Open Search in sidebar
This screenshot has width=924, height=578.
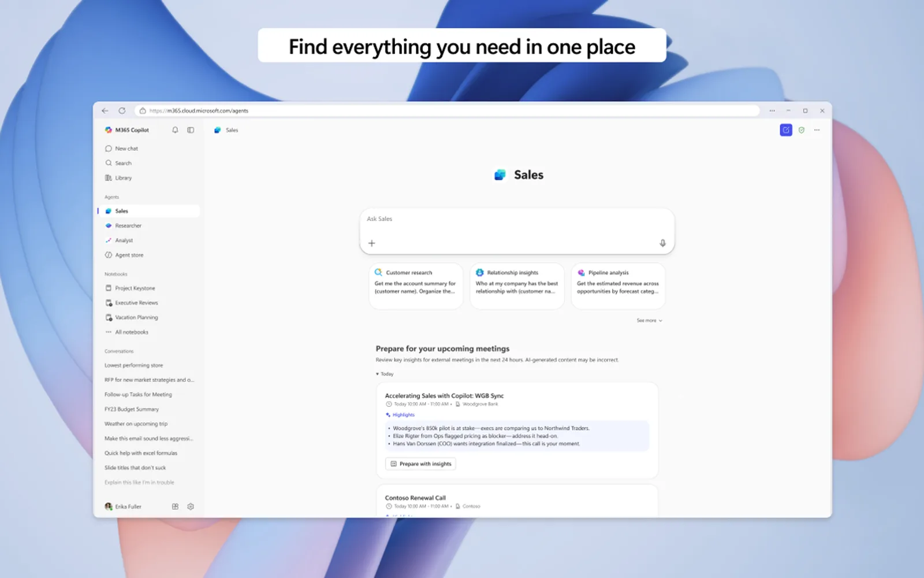coord(150,163)
